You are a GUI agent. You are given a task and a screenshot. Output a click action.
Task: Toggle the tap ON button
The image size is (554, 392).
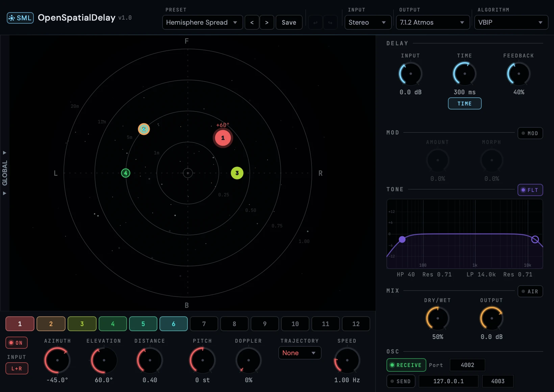(17, 343)
